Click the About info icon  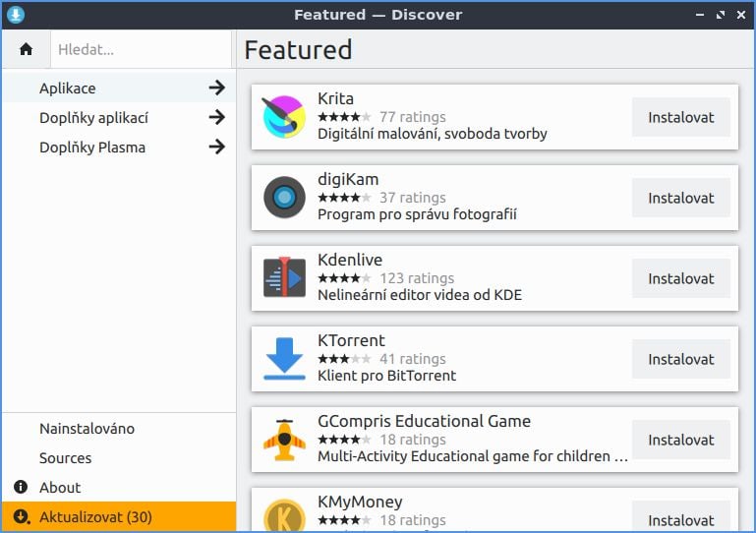[x=21, y=487]
